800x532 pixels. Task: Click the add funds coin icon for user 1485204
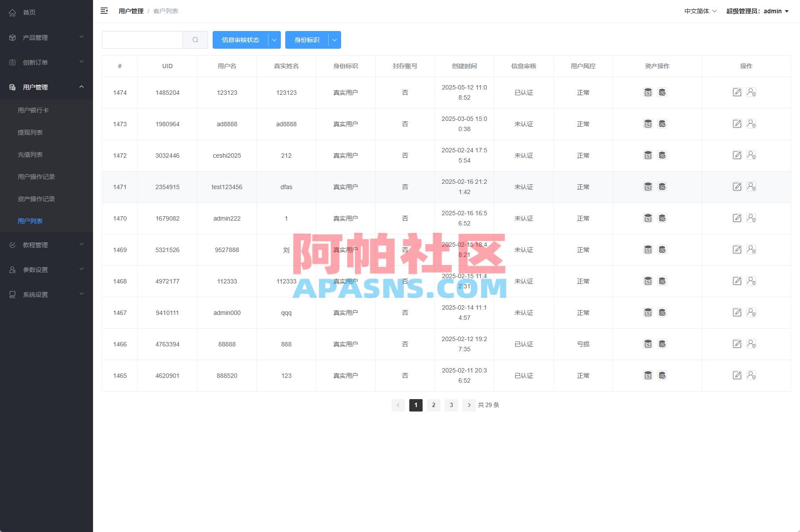point(648,92)
